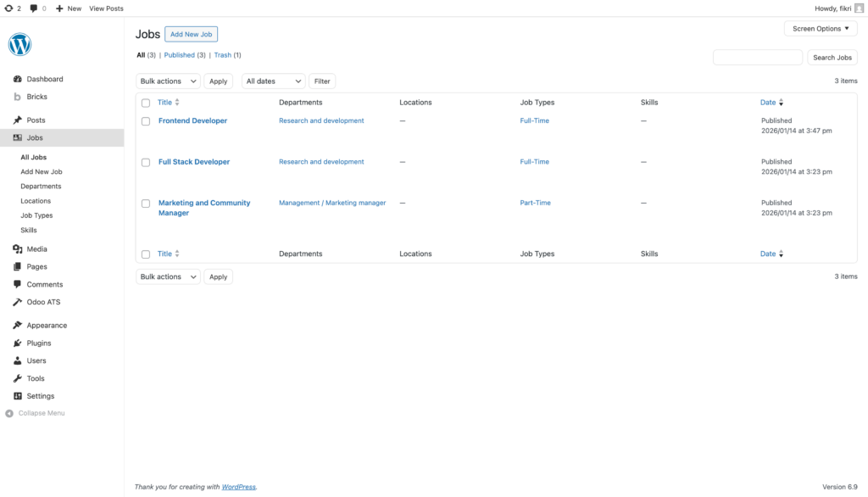Expand the All dates filter dropdown
Viewport: 868px width, 497px height.
(x=273, y=81)
